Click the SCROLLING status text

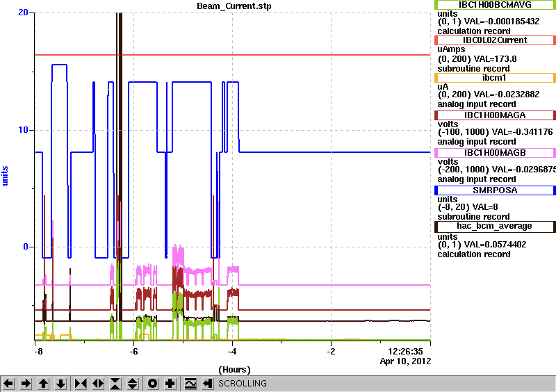tap(242, 384)
